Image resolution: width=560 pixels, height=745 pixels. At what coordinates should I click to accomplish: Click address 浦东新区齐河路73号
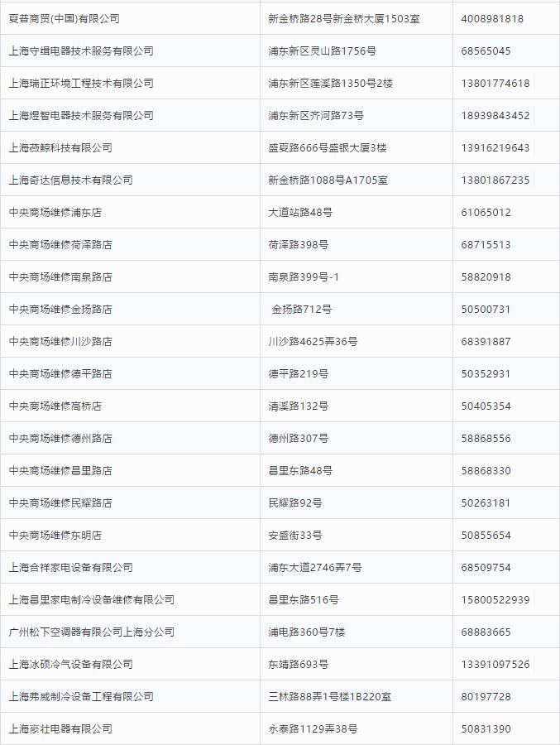coord(316,115)
